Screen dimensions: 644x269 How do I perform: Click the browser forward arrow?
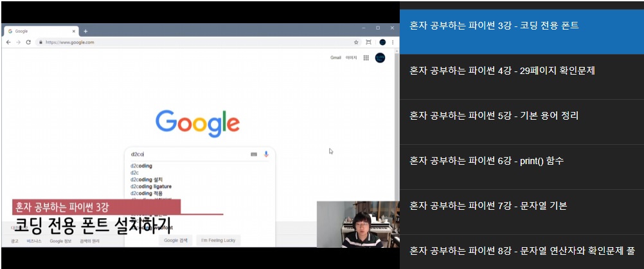(18, 42)
